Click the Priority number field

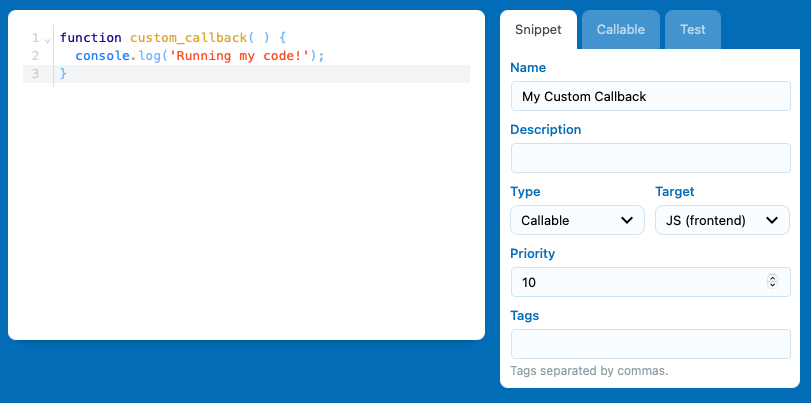(651, 282)
